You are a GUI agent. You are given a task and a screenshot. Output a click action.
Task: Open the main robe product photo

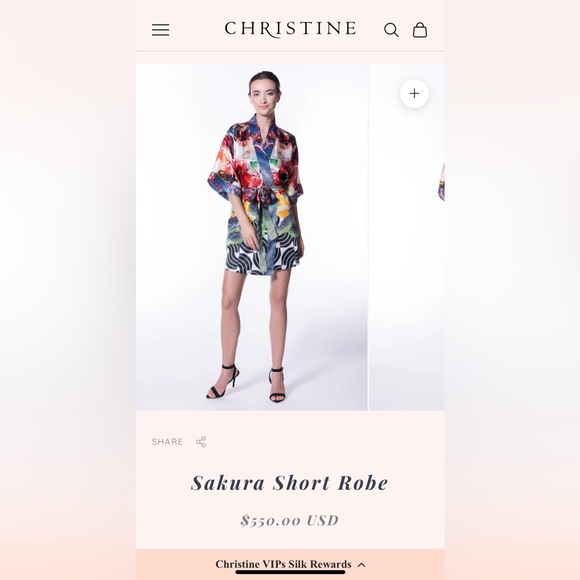point(252,237)
